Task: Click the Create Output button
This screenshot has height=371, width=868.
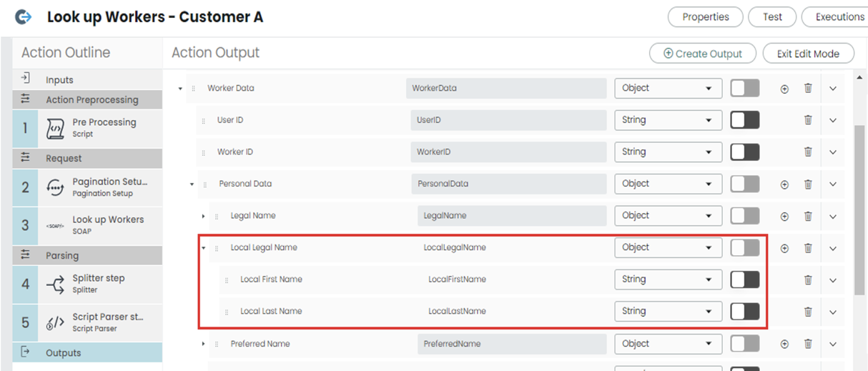Action: (x=702, y=54)
